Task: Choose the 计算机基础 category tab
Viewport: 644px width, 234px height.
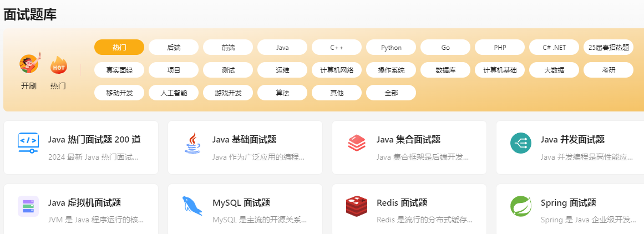Action: coord(500,70)
